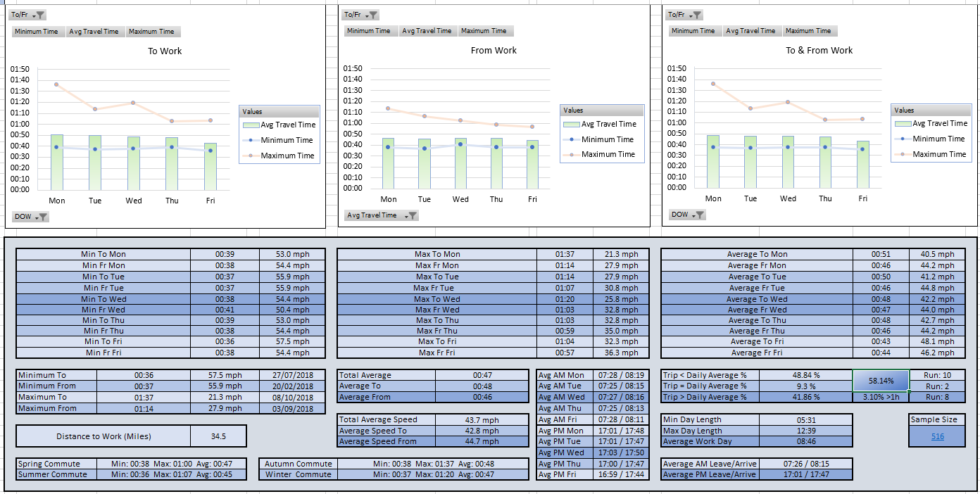
Task: Open the 516 Sample Size link
Action: pos(938,436)
